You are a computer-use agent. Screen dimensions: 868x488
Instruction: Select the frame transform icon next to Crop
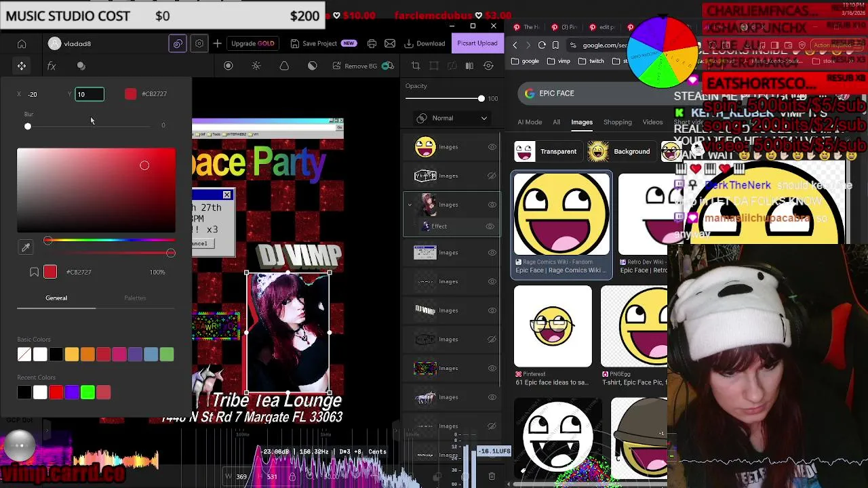point(434,66)
